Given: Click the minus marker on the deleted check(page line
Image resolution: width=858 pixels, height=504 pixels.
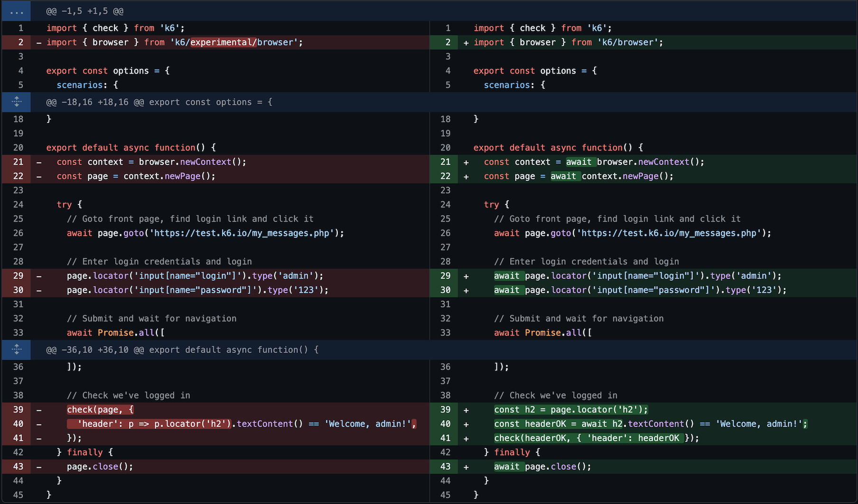Looking at the screenshot, I should pos(38,409).
